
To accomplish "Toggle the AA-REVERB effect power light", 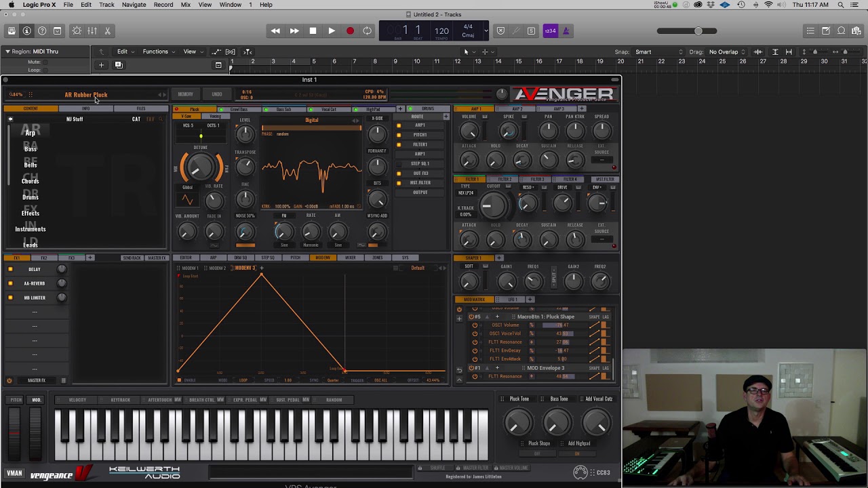I will point(10,283).
